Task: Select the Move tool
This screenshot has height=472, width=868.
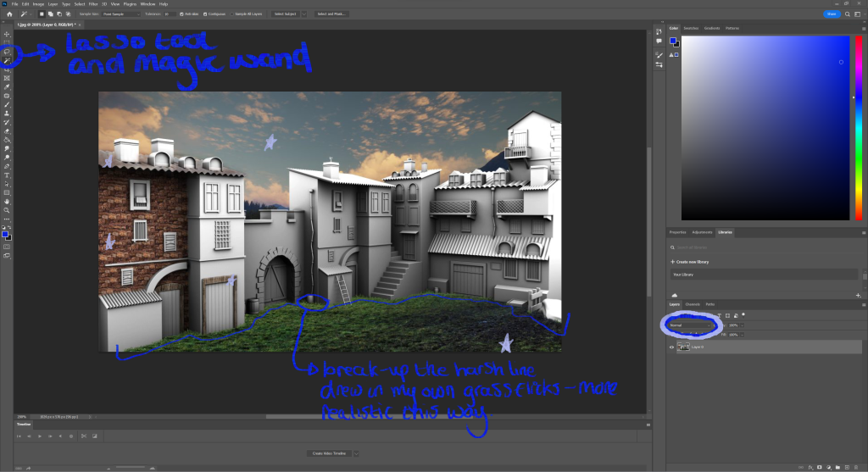Action: point(7,34)
